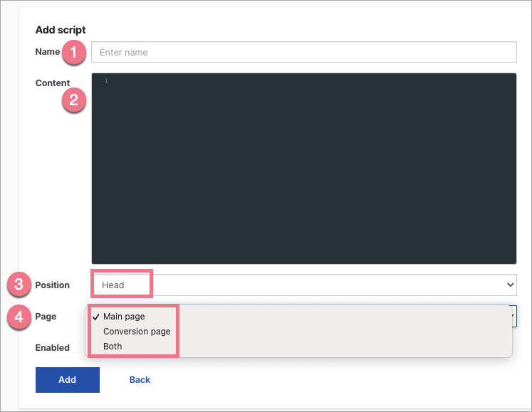The height and width of the screenshot is (412, 532).
Task: Click the Position field label
Action: click(x=53, y=285)
